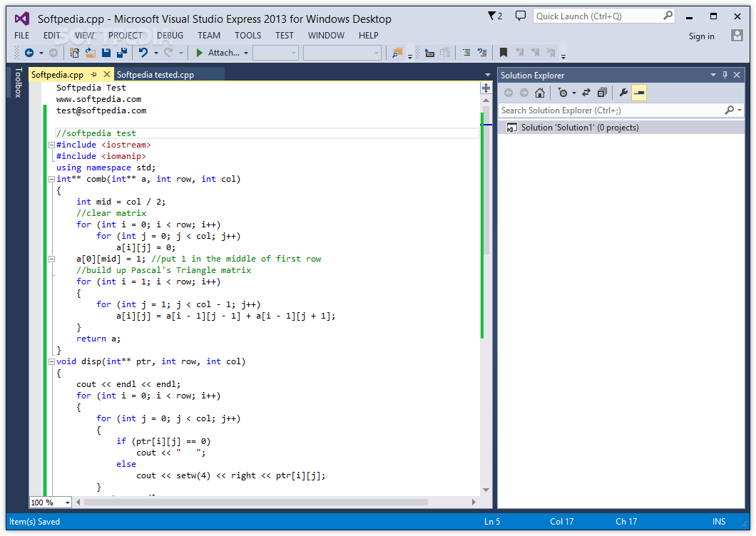The width and height of the screenshot is (756, 536).
Task: Click the Save All toolbar icon
Action: point(122,53)
